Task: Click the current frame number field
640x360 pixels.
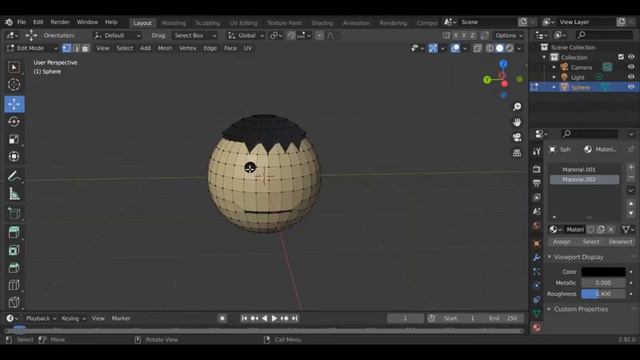Action: [405, 318]
